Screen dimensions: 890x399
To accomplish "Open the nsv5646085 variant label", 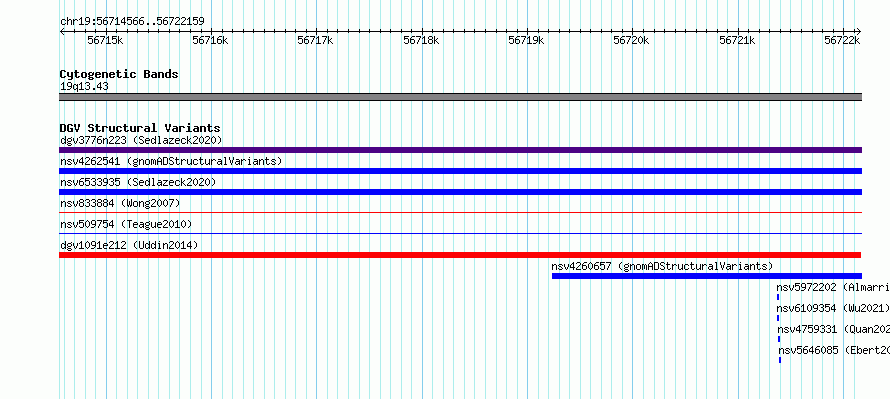I will click(834, 350).
